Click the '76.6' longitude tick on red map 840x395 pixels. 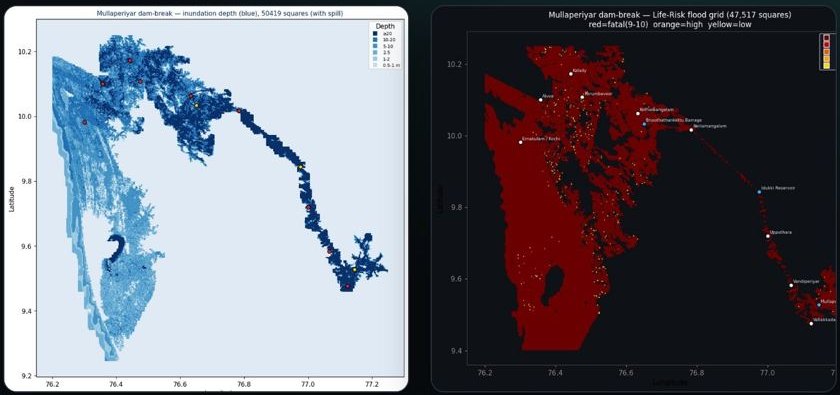(626, 372)
